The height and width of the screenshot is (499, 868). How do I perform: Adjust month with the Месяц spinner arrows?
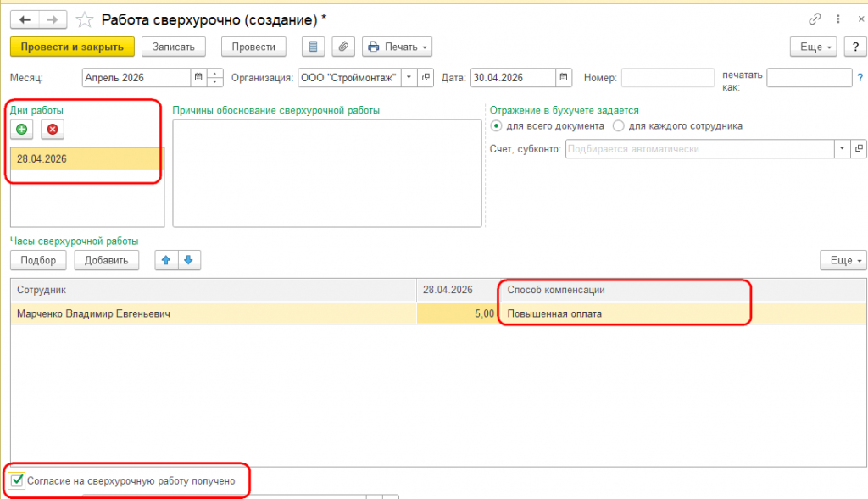pyautogui.click(x=214, y=77)
